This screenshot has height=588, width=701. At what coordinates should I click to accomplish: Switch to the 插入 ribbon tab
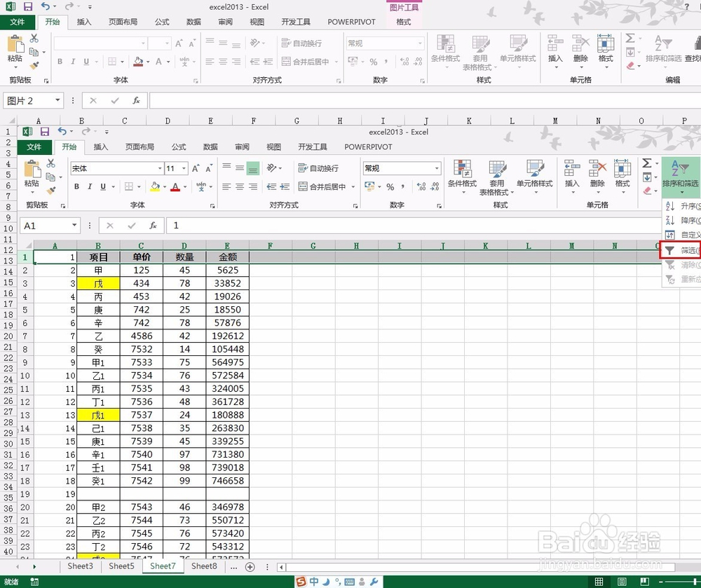point(102,146)
